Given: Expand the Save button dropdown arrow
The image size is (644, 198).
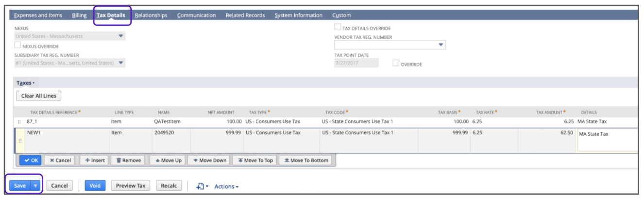Looking at the screenshot, I should click(35, 186).
